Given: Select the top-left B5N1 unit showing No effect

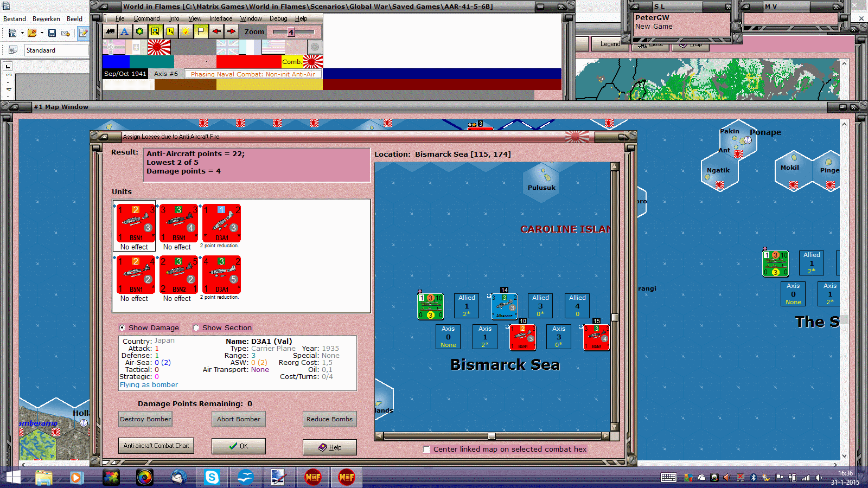Looking at the screenshot, I should coord(136,223).
